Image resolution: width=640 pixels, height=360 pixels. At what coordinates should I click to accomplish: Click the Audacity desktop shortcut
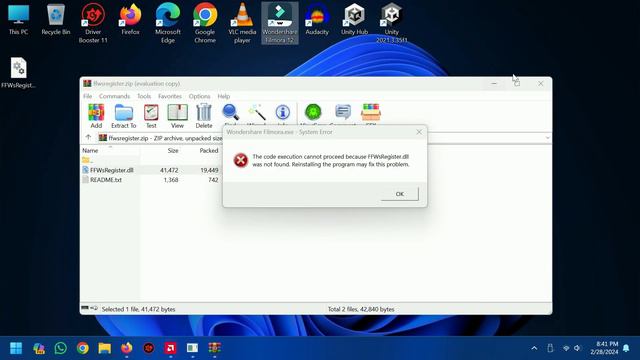317,20
